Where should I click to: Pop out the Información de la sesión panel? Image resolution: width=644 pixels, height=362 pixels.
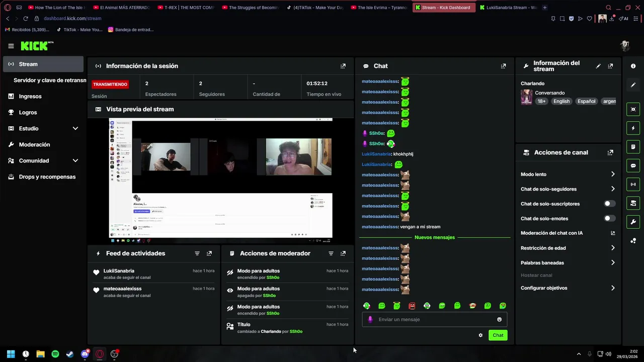click(x=343, y=66)
